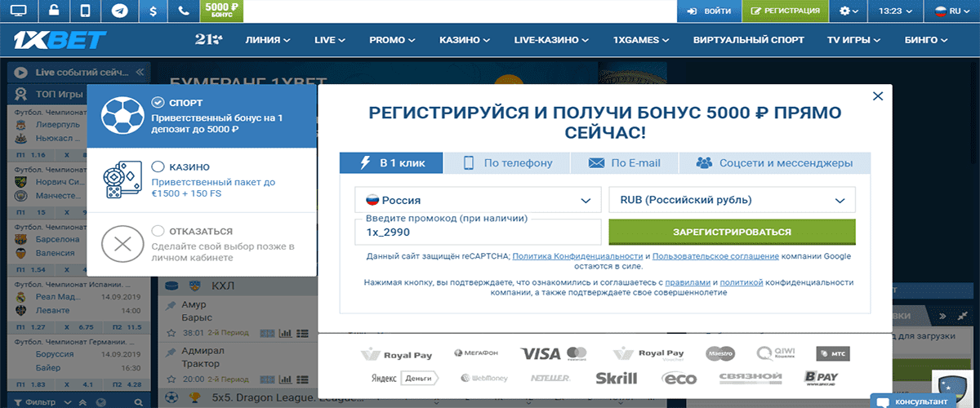The width and height of the screenshot is (980, 408).
Task: Open the Live-казино menu
Action: [x=552, y=40]
